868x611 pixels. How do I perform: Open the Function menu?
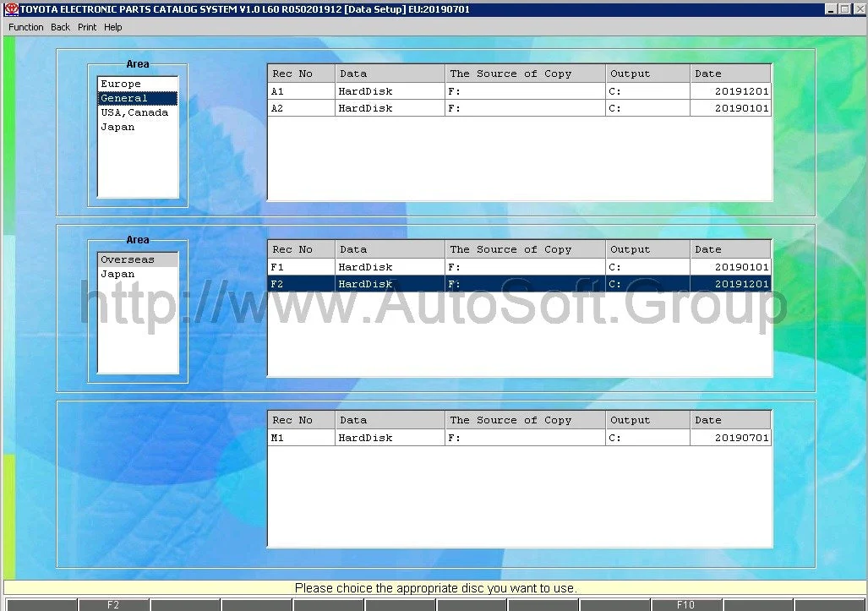(x=26, y=27)
